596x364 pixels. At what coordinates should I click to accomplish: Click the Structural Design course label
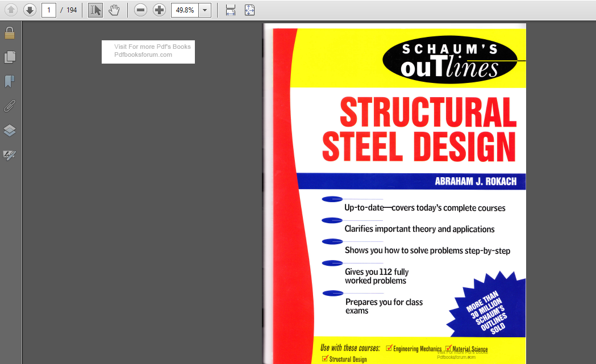(348, 359)
